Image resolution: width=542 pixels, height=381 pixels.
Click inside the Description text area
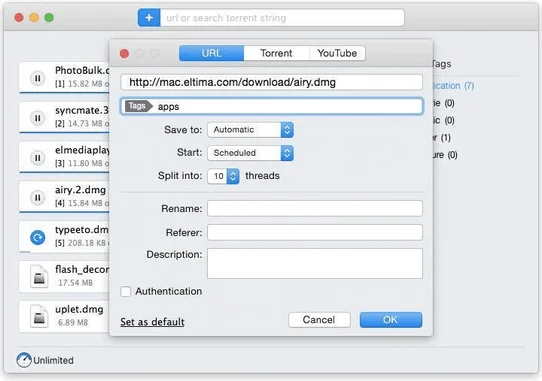pos(315,263)
